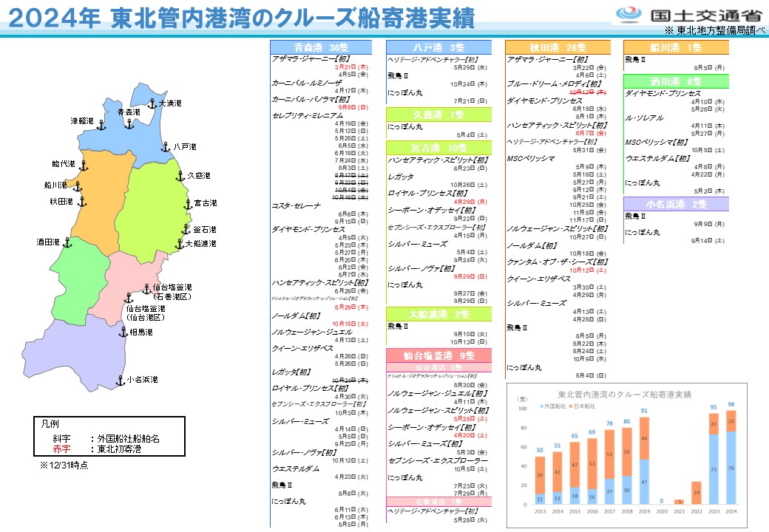This screenshot has height=532, width=769.
Task: Click セレブリティ・ミレニアム in 青森港 list
Action: pos(308,115)
